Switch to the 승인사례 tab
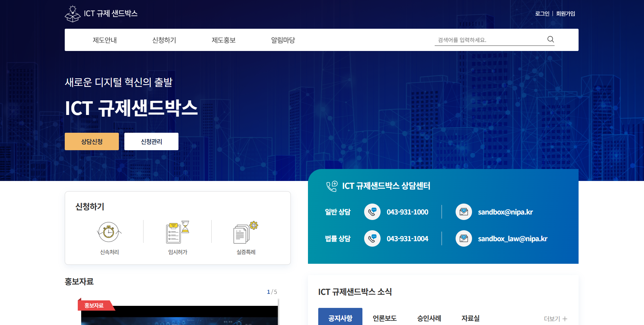This screenshot has width=644, height=325. click(429, 318)
